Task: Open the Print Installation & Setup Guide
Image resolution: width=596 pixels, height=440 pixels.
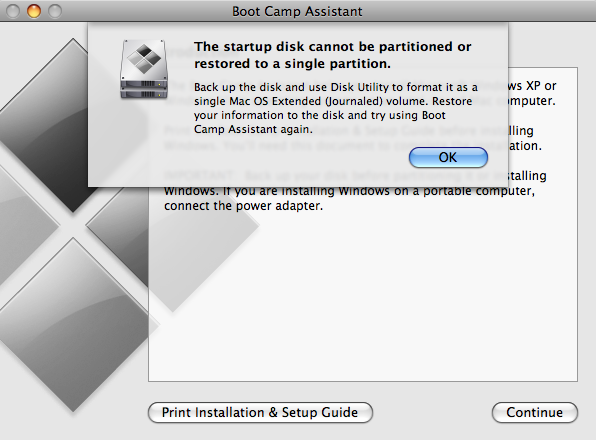Action: pyautogui.click(x=260, y=412)
